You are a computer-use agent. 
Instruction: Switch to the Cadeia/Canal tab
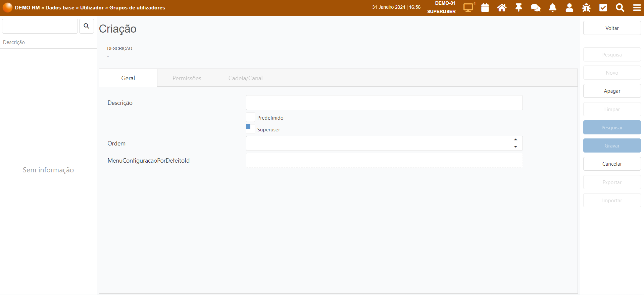[x=246, y=78]
